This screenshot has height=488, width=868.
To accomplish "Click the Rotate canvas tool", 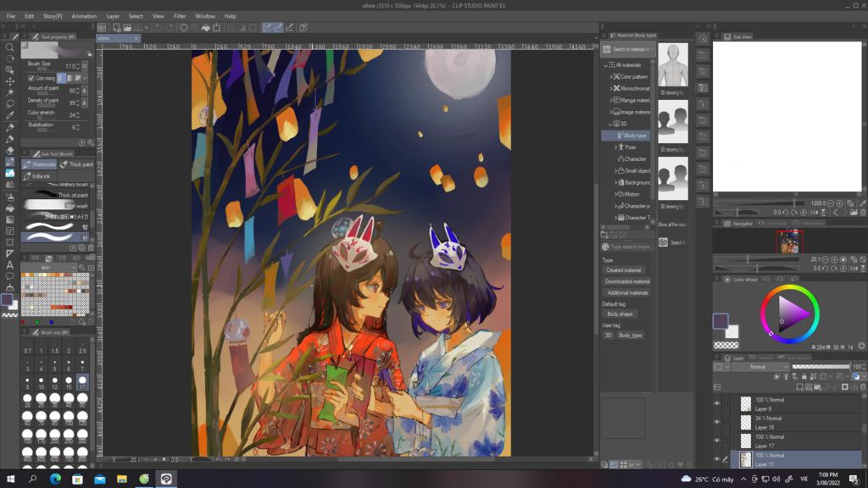I will pyautogui.click(x=9, y=58).
